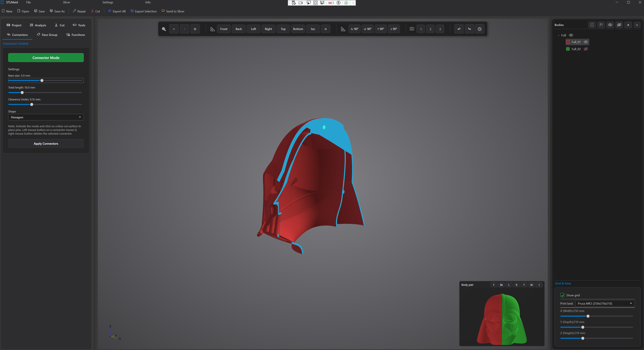Uncheck the Show grid checkbox

(x=562, y=295)
